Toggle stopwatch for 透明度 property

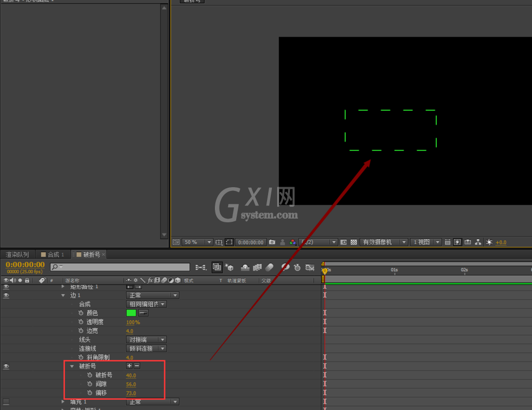click(x=81, y=322)
